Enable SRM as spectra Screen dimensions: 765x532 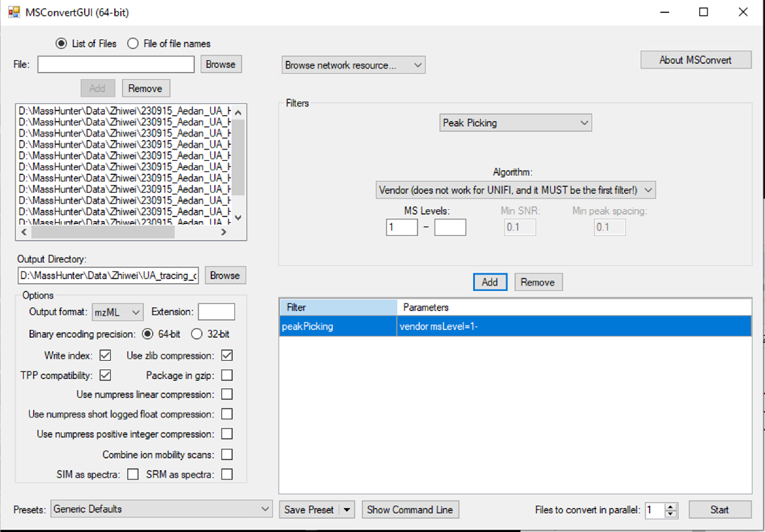(x=227, y=474)
